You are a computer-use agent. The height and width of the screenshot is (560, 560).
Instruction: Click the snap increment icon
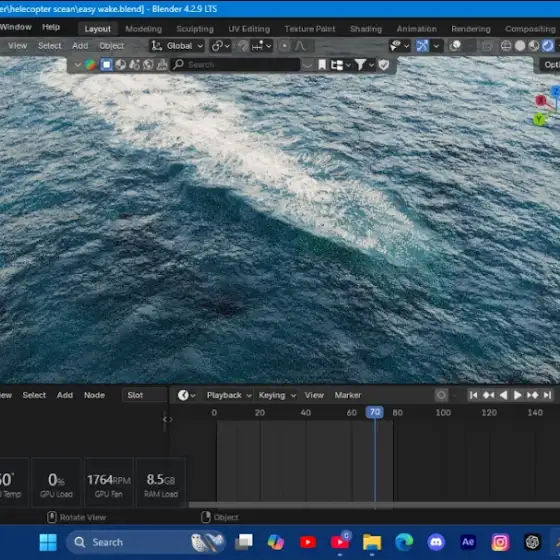(257, 46)
